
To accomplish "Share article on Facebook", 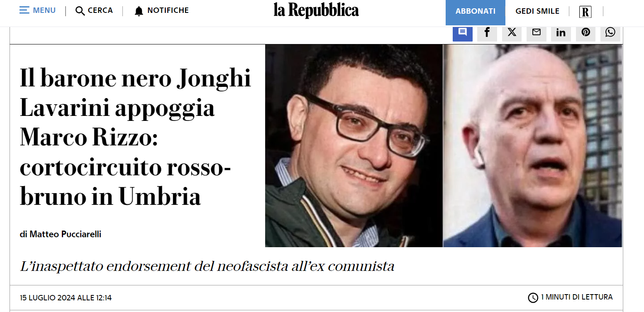I will click(x=487, y=33).
